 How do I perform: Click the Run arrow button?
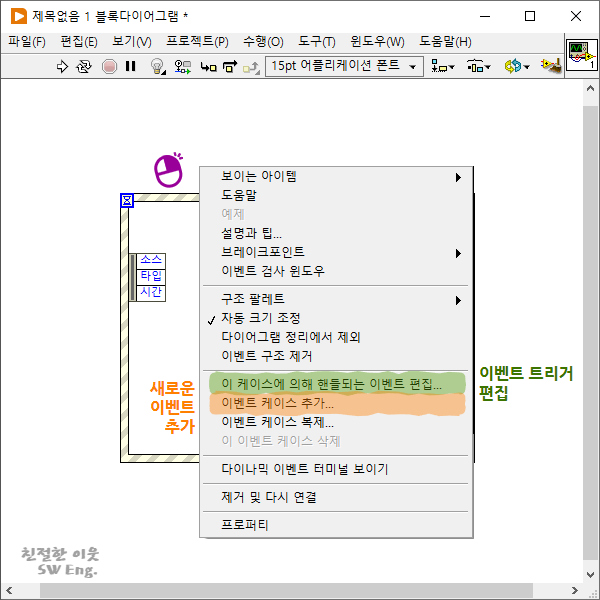[62, 67]
